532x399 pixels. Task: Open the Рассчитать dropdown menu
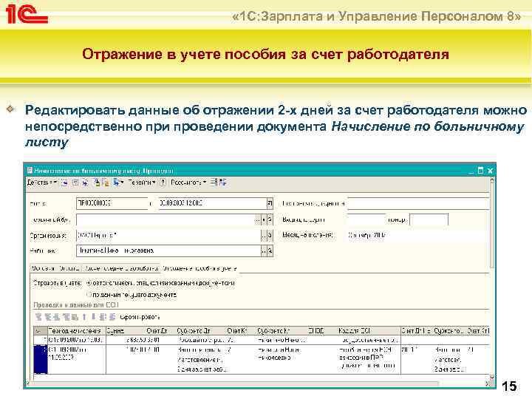tap(188, 183)
